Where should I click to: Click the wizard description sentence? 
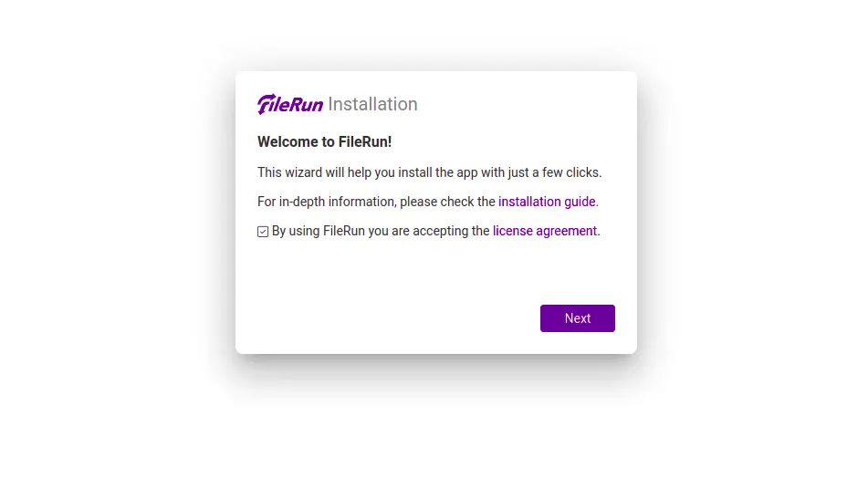tap(429, 172)
